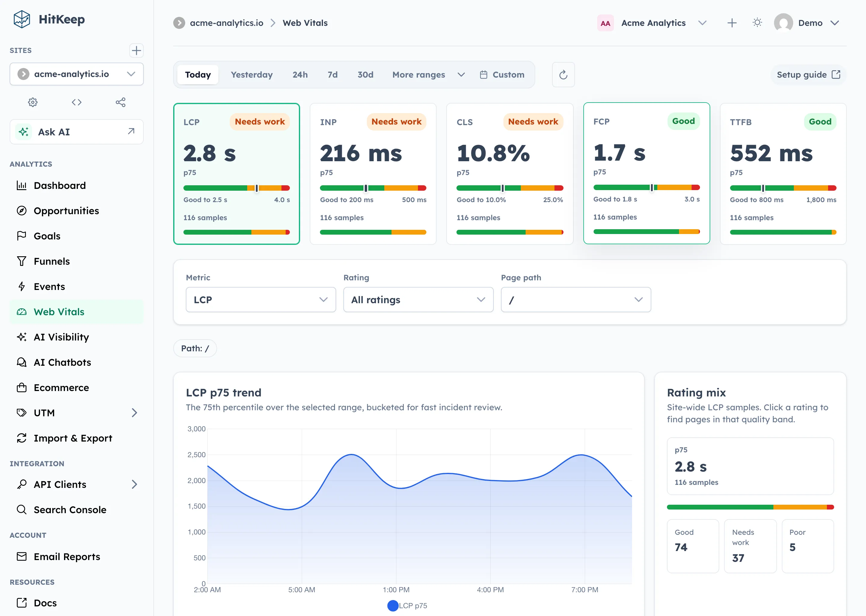Click the Acme Analytics AA badge
The image size is (866, 616).
pyautogui.click(x=606, y=23)
